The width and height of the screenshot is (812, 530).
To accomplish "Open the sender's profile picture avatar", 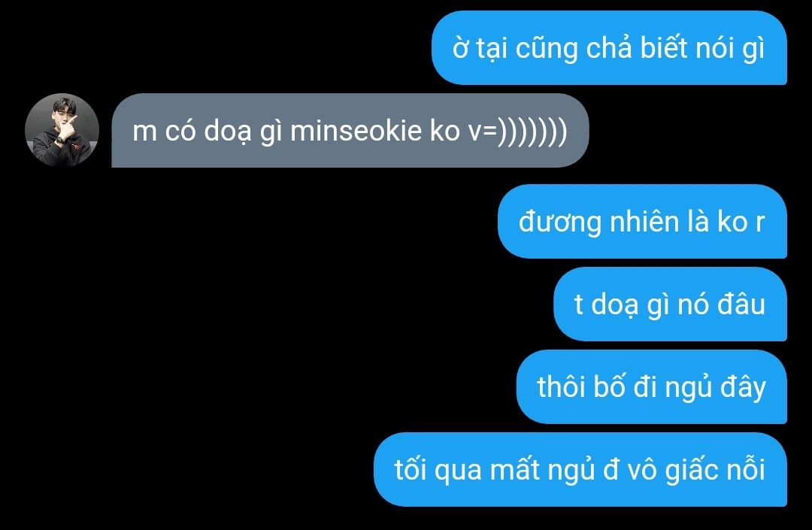I will [x=62, y=130].
